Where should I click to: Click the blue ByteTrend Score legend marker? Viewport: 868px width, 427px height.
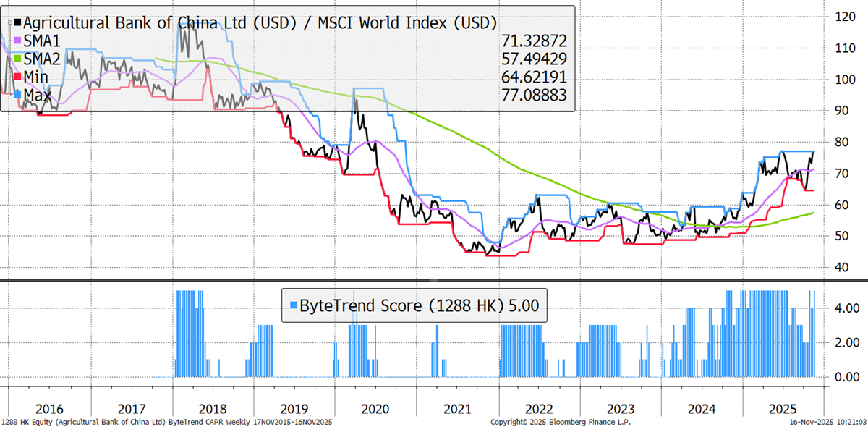[x=293, y=305]
